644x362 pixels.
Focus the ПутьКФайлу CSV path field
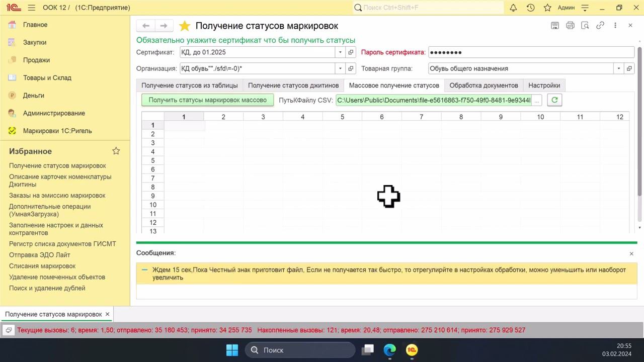tap(434, 100)
